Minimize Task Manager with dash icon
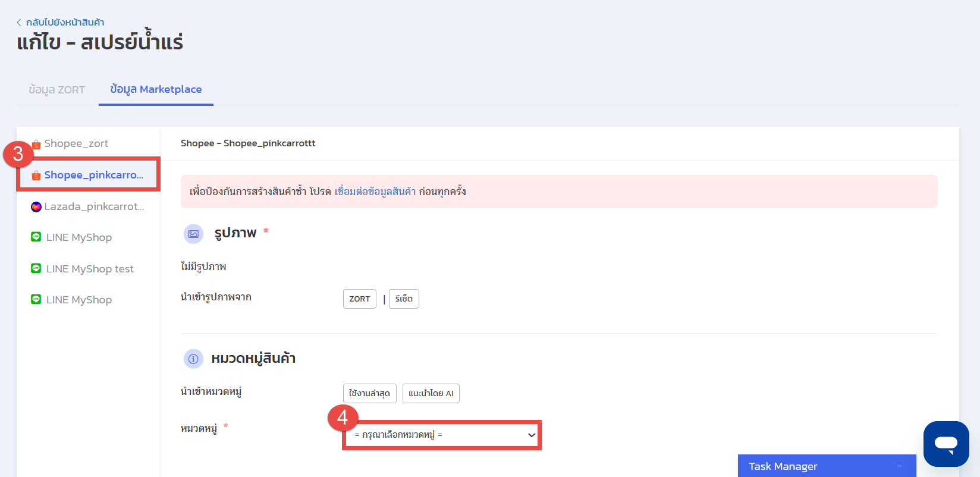This screenshot has height=477, width=980. [x=900, y=466]
